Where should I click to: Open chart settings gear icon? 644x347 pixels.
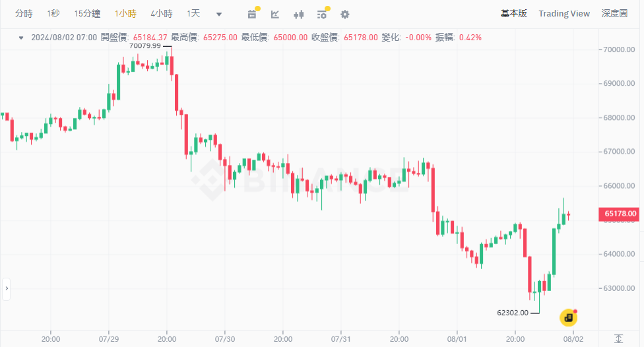point(344,14)
